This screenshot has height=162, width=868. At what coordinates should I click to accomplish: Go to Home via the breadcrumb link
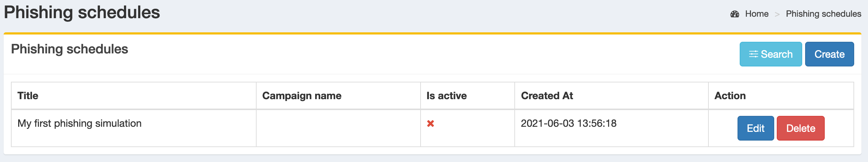click(x=756, y=14)
